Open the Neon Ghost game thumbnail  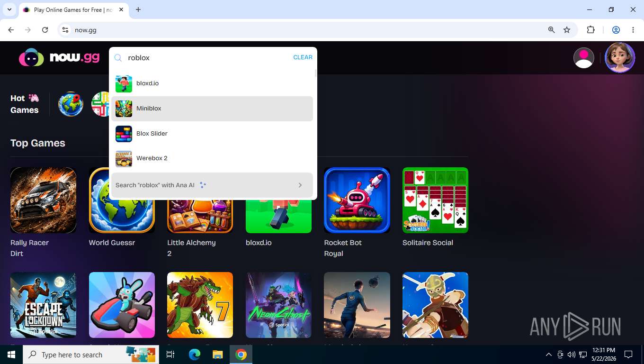[x=278, y=305]
